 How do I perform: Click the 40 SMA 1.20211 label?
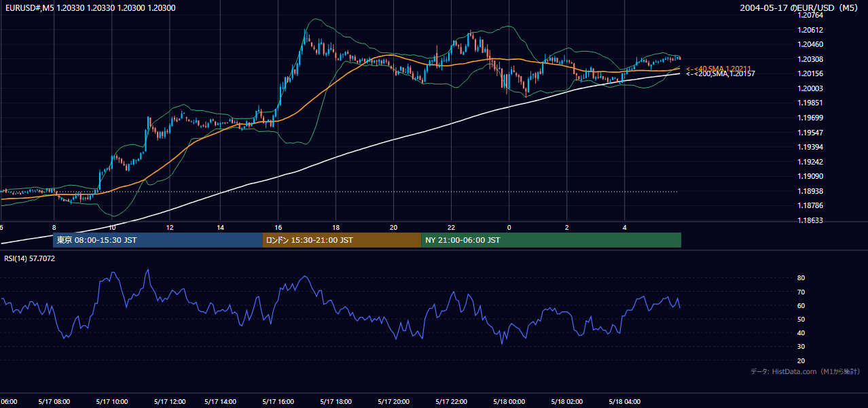pos(719,69)
